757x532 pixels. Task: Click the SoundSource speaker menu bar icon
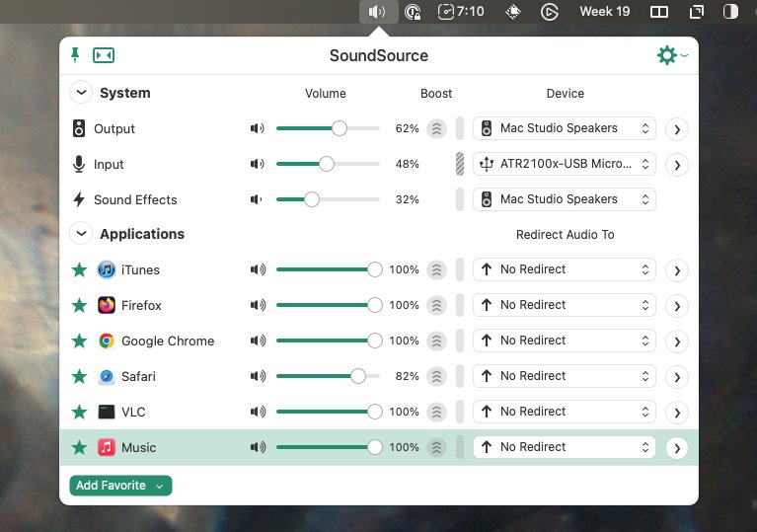379,12
